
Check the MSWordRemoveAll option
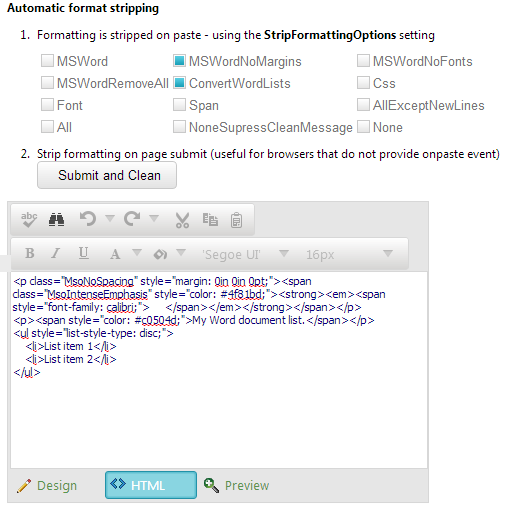tap(47, 83)
